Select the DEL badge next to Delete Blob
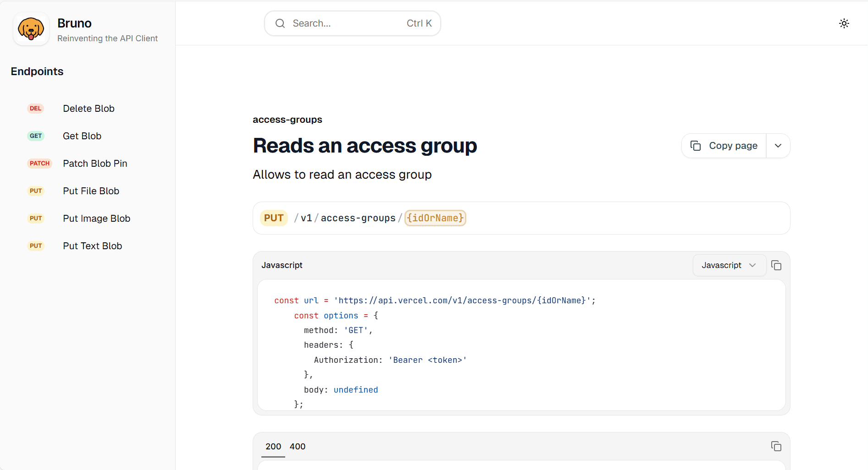868x470 pixels. (x=35, y=108)
